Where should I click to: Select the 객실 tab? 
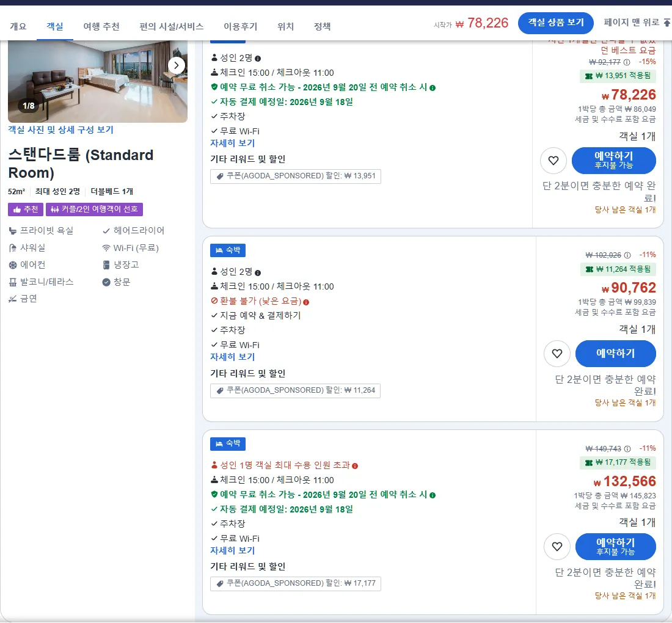55,26
